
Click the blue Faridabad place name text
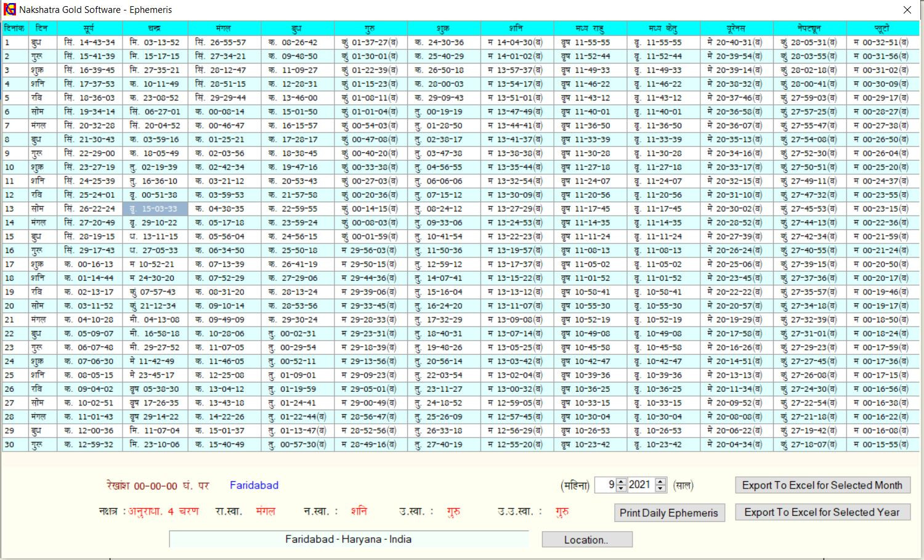254,485
